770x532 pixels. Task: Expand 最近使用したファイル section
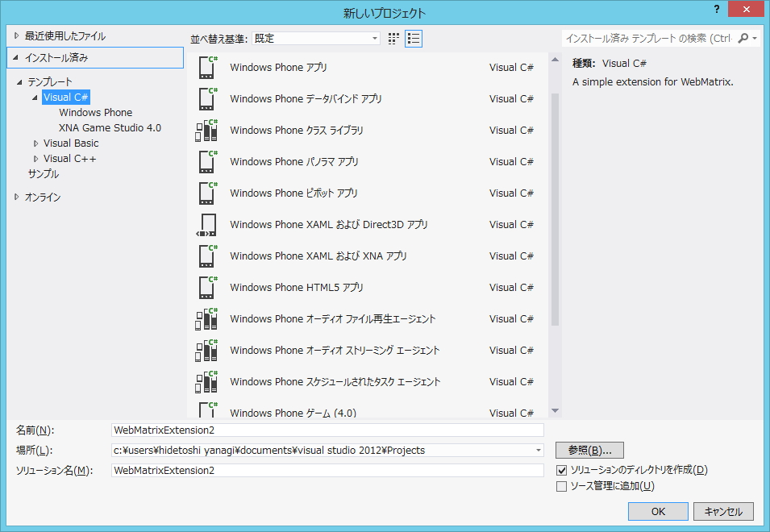click(16, 35)
